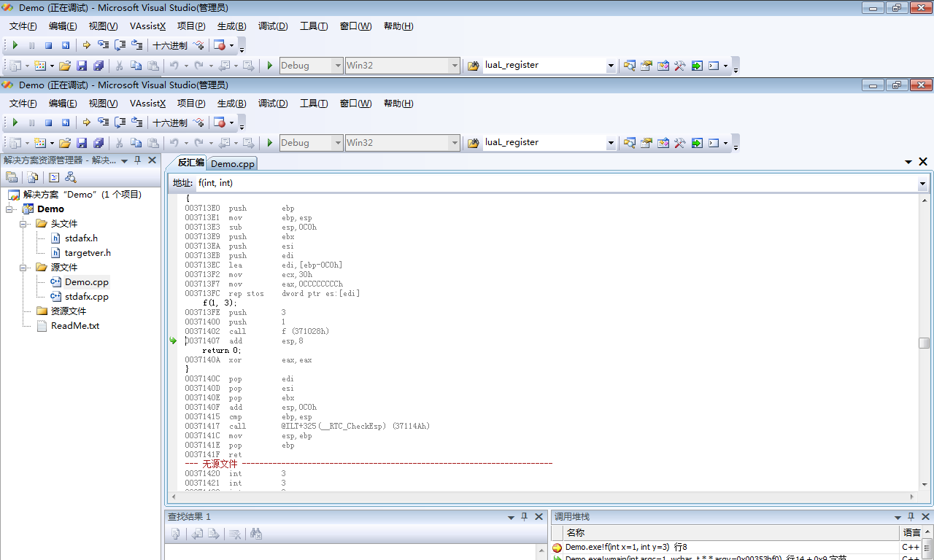The height and width of the screenshot is (560, 934).
Task: Click binoculars Find in Files icon in 查找结果 panel
Action: (x=256, y=534)
